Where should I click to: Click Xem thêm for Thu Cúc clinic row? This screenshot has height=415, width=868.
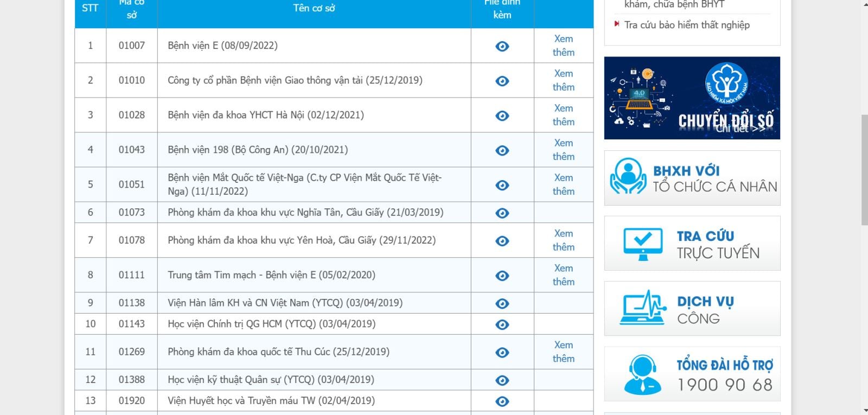click(x=564, y=352)
